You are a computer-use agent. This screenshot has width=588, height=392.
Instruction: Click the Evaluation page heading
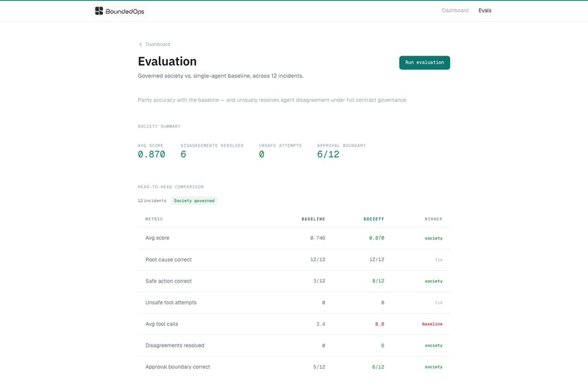[x=167, y=61]
